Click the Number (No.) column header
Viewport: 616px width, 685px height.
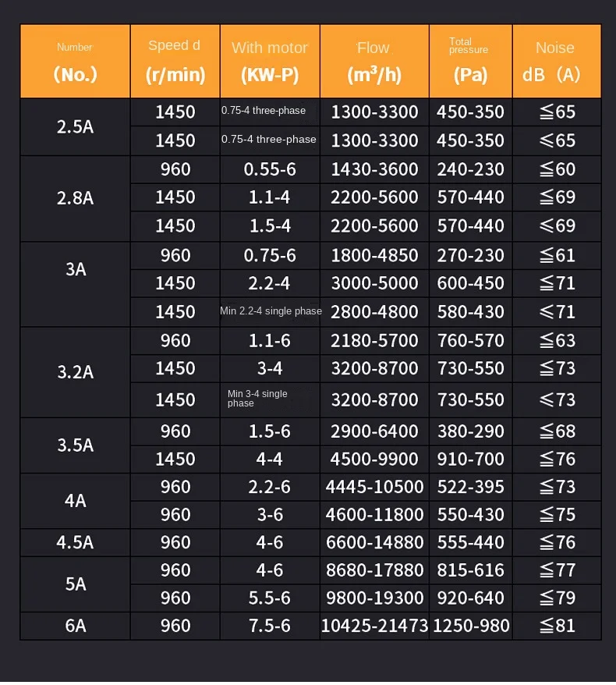click(x=75, y=61)
